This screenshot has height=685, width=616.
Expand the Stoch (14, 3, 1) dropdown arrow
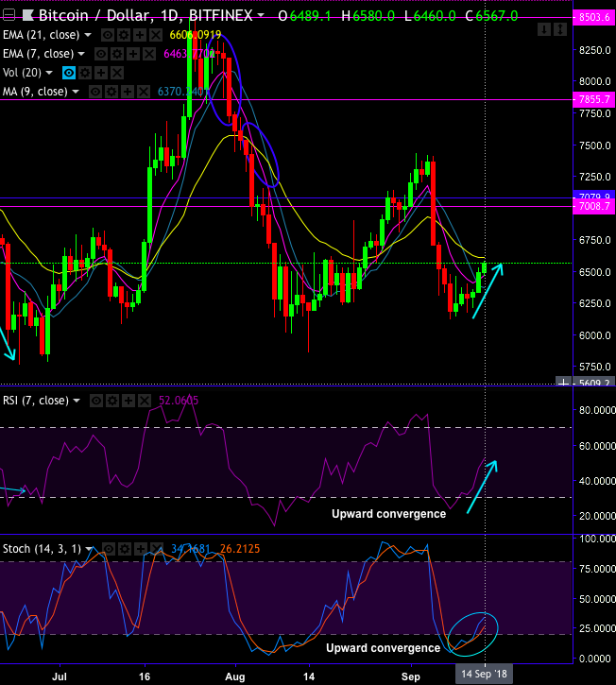pos(90,549)
